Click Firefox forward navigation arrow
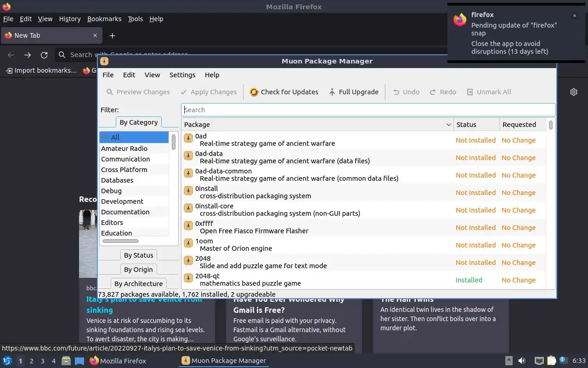 coord(28,55)
